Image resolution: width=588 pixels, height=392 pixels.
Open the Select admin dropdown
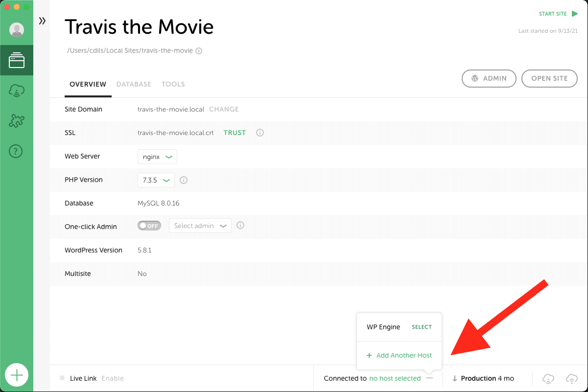coord(200,226)
